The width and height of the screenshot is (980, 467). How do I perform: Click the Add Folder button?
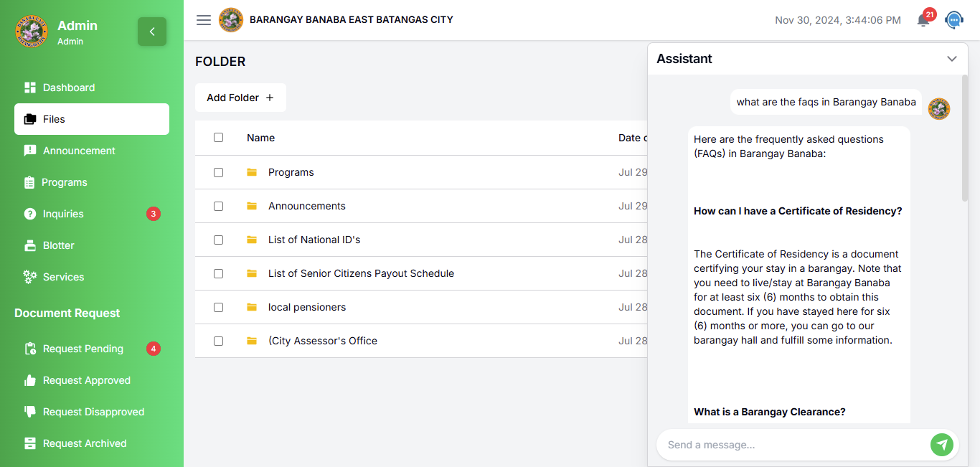coord(240,98)
